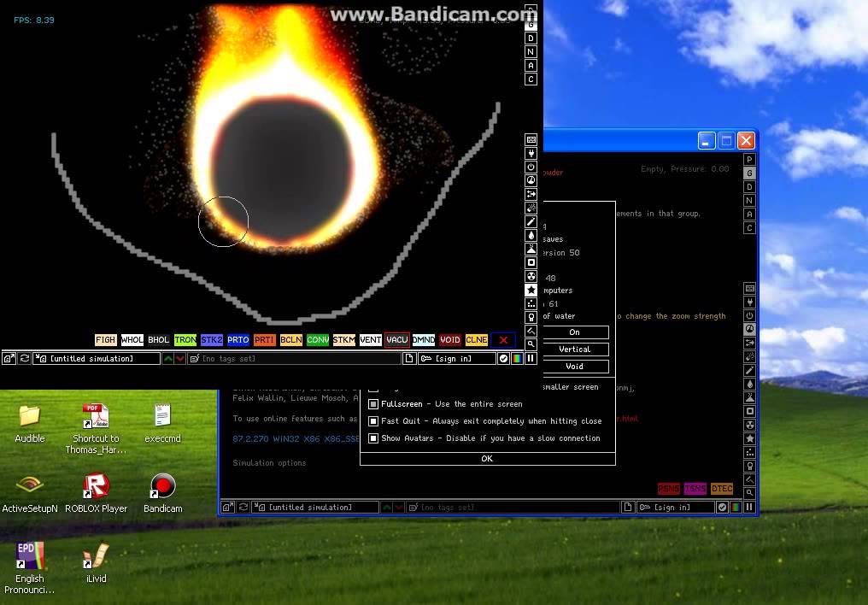Screen dimensions: 868x605
Task: Click the reload simulation icon in the front window
Action: 25,359
